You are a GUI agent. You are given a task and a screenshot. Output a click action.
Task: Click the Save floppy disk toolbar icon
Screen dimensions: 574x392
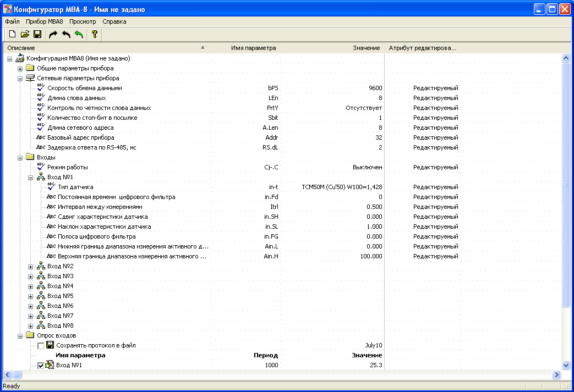[x=37, y=34]
